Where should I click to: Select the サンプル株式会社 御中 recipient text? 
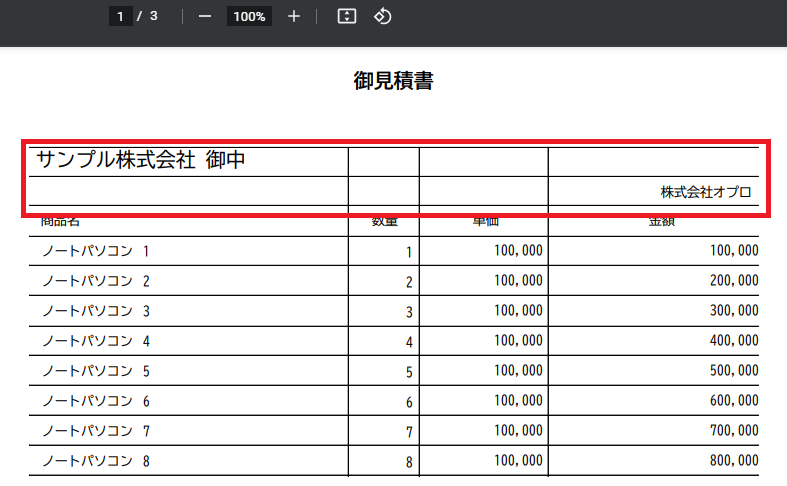(141, 160)
